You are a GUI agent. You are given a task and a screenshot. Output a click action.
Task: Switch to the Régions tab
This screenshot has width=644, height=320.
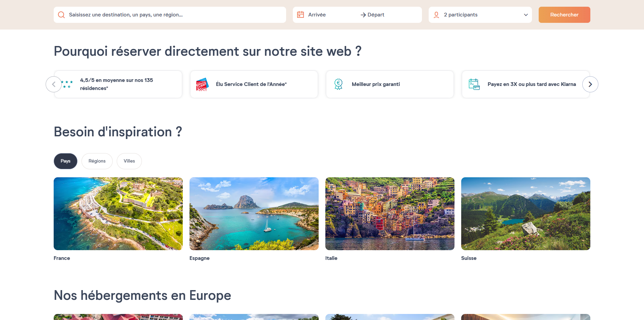97,161
